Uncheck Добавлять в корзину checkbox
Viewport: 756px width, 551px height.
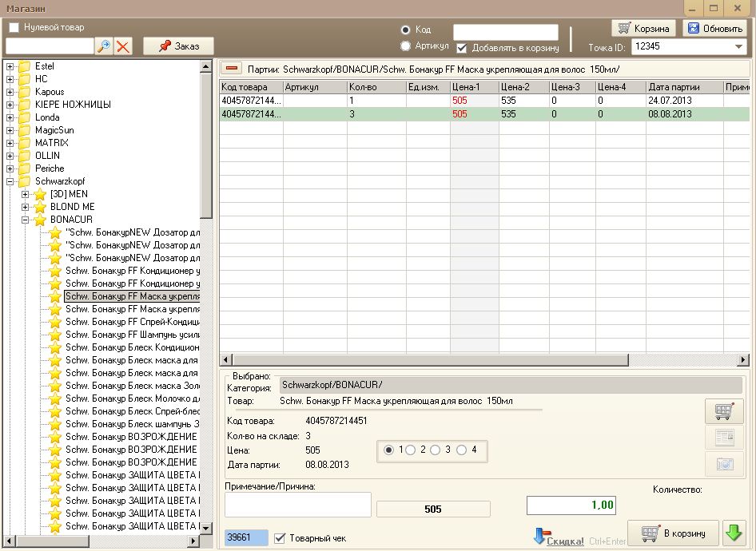462,48
